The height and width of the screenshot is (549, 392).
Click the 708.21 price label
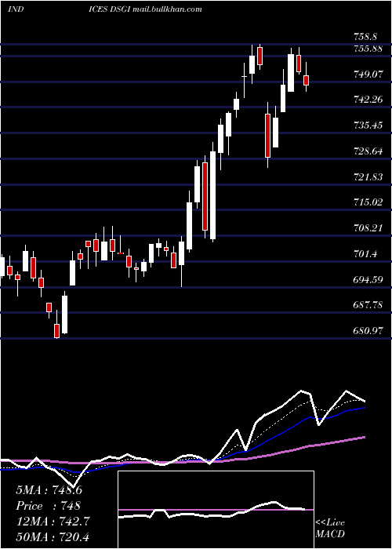coord(368,228)
